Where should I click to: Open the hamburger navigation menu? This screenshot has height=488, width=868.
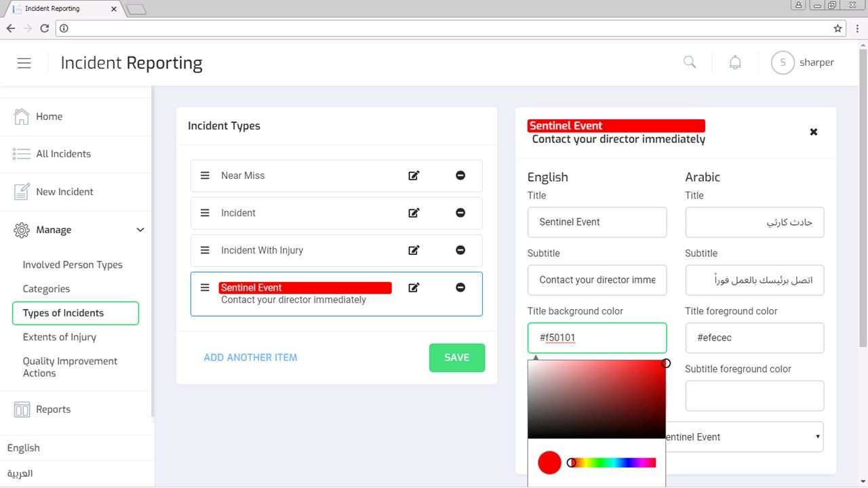pyautogui.click(x=24, y=63)
